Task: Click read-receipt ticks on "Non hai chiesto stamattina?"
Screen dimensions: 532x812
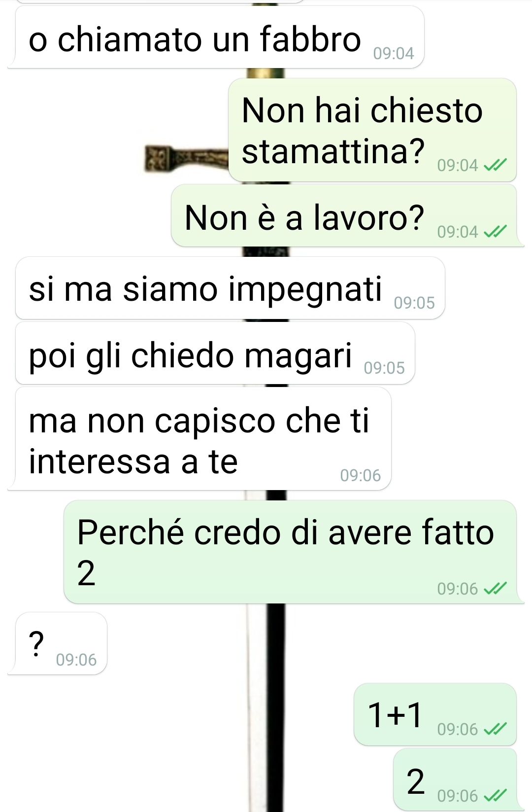Action: point(495,166)
